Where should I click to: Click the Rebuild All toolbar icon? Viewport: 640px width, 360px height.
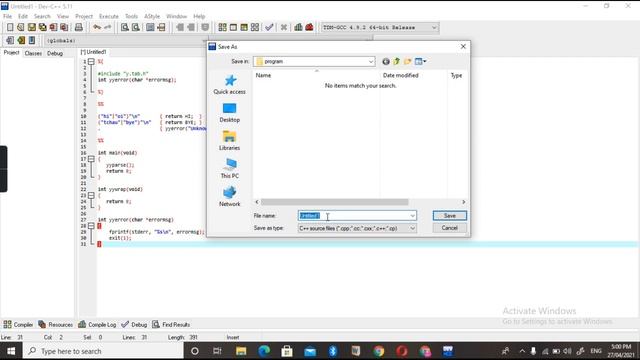(255, 27)
